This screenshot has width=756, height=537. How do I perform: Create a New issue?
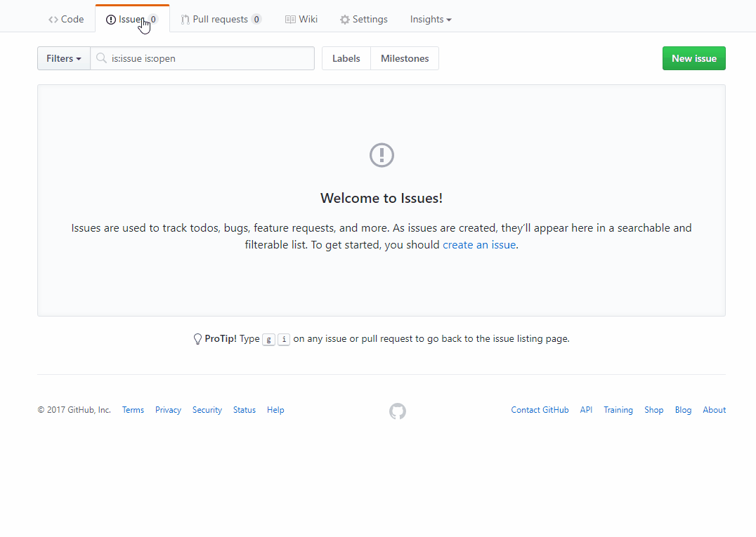pos(693,58)
